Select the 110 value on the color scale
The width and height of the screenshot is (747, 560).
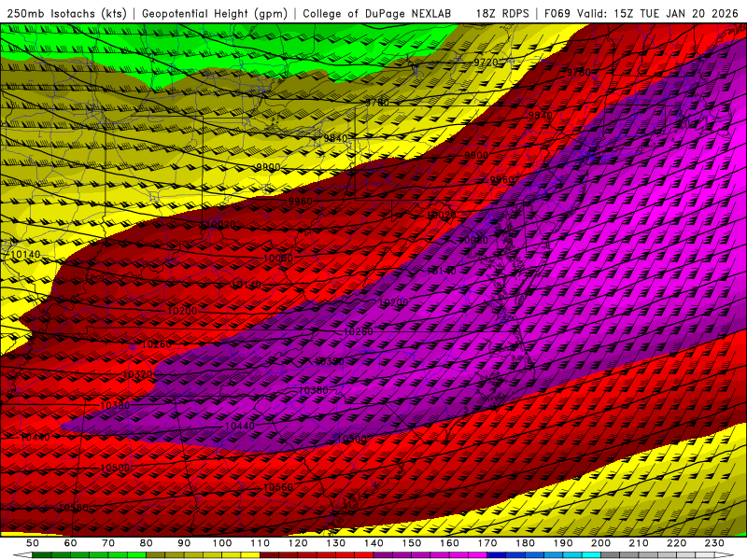(261, 543)
